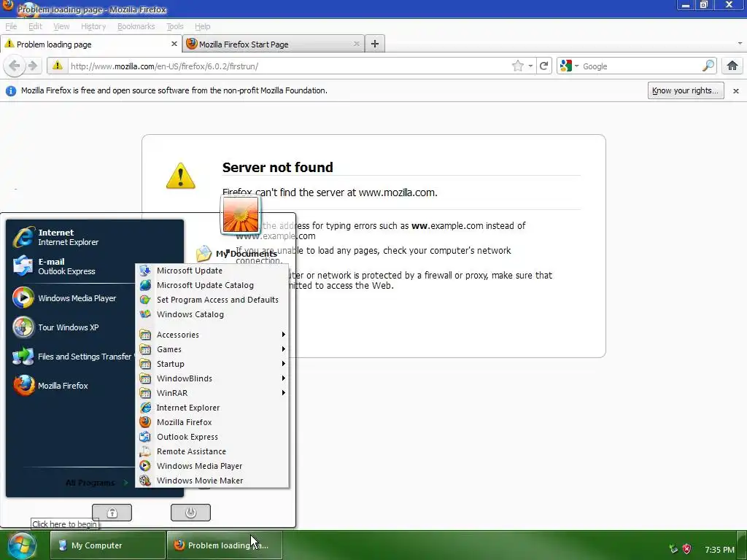Click the Internet Explorer icon in pinned Start menu
The width and height of the screenshot is (747, 560).
pyautogui.click(x=23, y=237)
